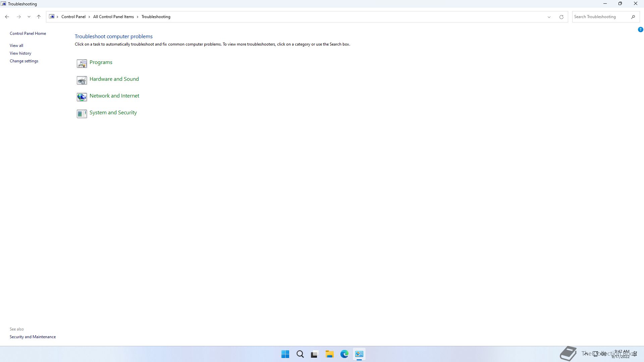644x362 pixels.
Task: Click the Search Troubleshooting input field
Action: 600,17
